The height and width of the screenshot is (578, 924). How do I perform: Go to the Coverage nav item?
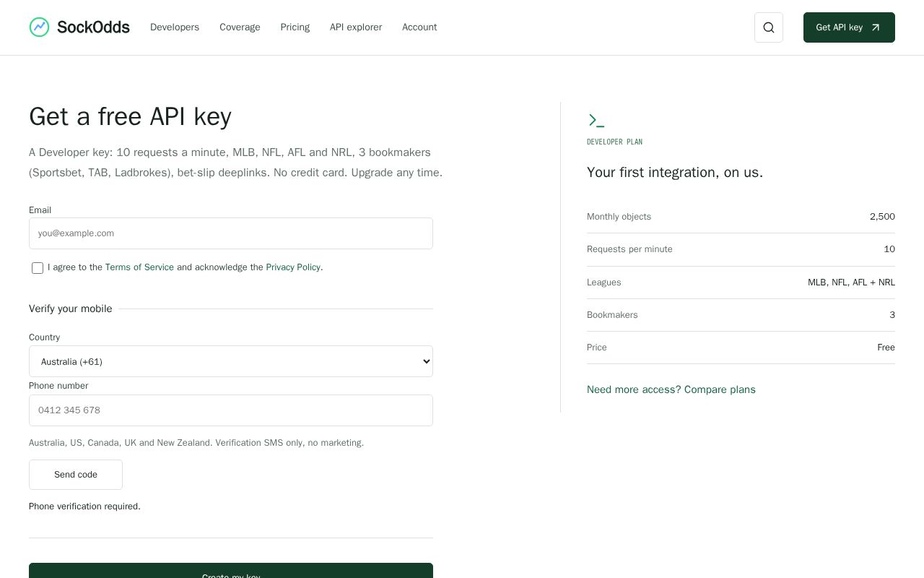pyautogui.click(x=240, y=27)
